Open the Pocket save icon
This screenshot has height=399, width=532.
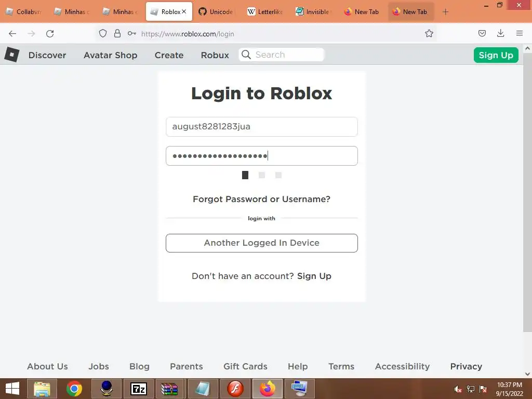(482, 33)
